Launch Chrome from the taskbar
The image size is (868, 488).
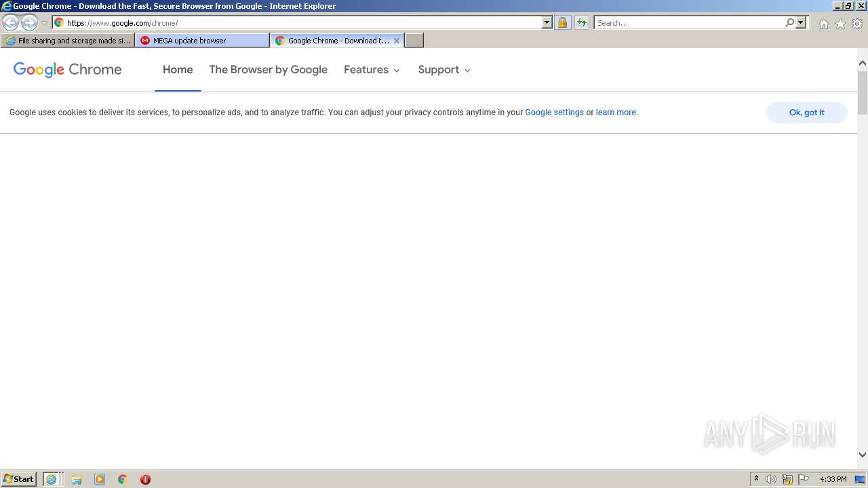(123, 479)
